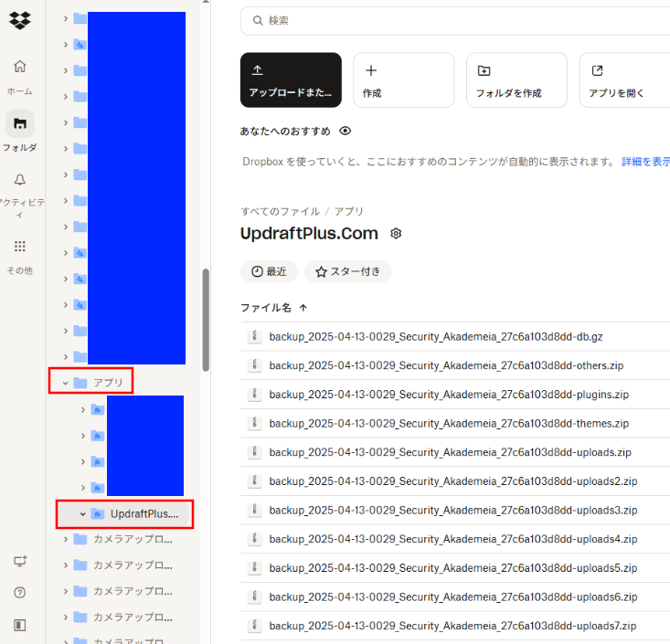Viewport: 670px width, 644px height.
Task: Open backup file ending -db.gz
Action: (436, 337)
